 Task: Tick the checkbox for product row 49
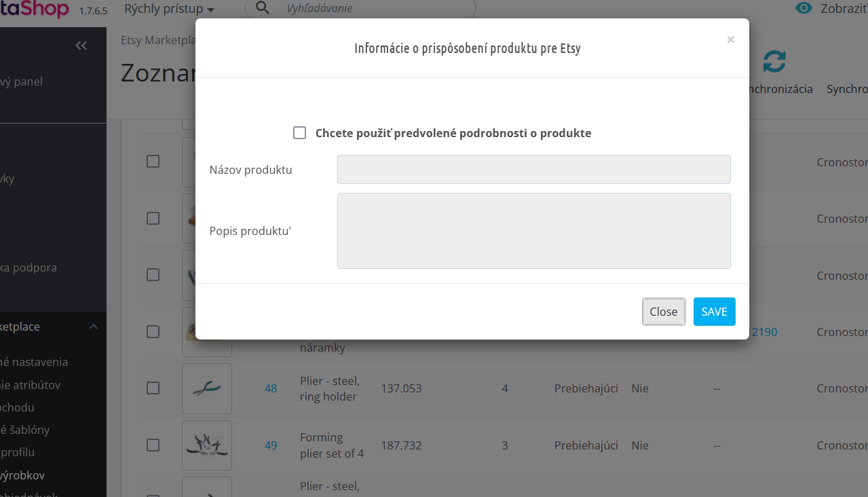(153, 445)
